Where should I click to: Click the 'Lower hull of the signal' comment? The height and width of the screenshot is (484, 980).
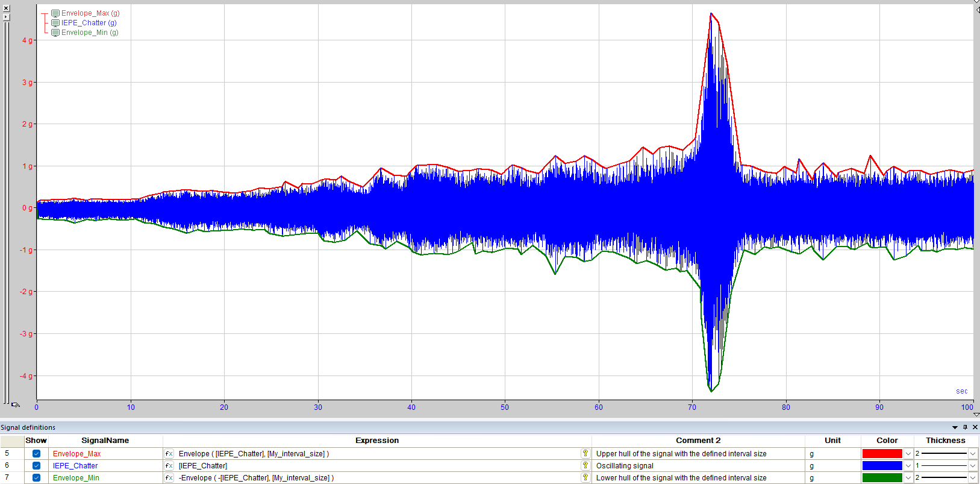[x=698, y=478]
